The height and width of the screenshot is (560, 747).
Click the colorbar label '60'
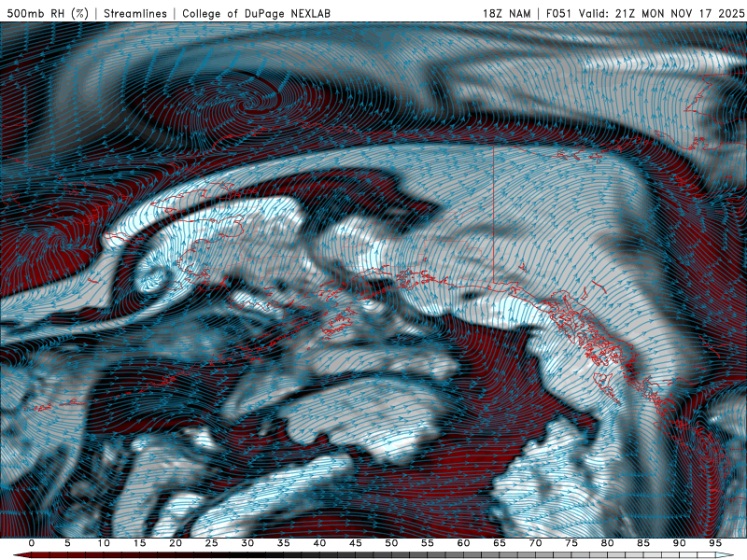pyautogui.click(x=463, y=543)
